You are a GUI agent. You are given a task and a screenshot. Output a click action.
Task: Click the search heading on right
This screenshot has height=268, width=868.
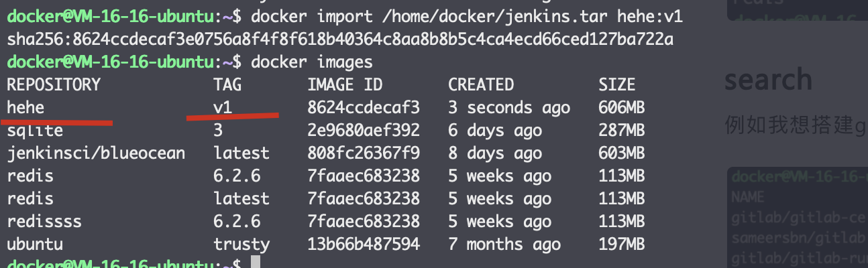[x=768, y=79]
